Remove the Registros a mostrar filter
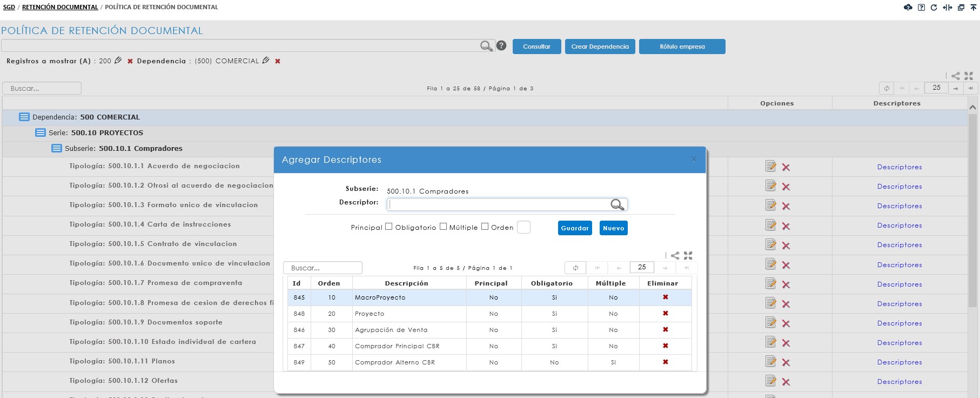The image size is (980, 398). (130, 61)
